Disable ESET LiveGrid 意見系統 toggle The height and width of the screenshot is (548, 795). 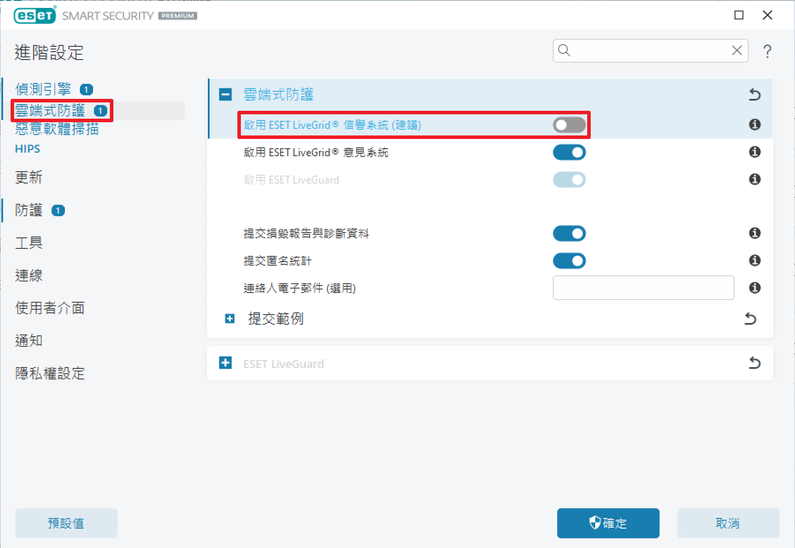pos(569,152)
